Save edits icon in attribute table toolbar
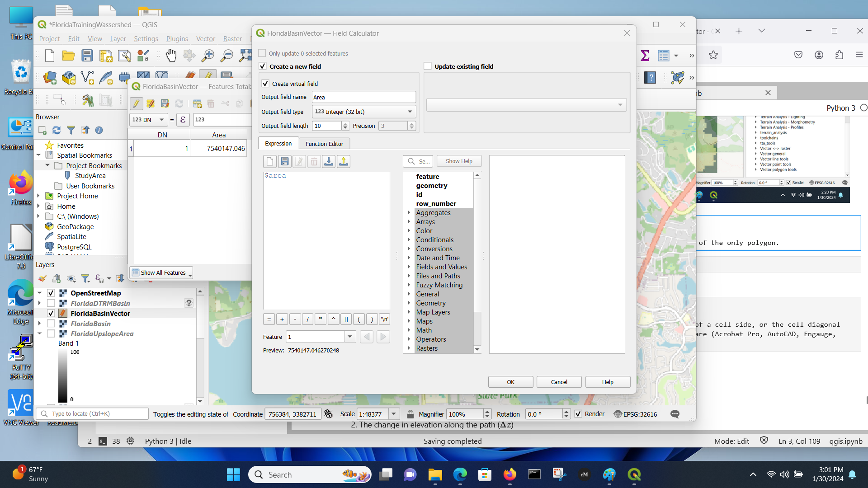Image resolution: width=868 pixels, height=488 pixels. tap(165, 103)
